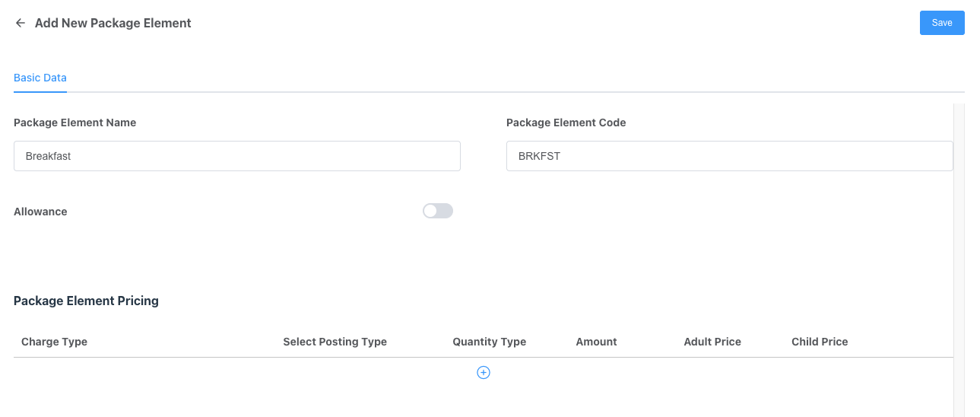The width and height of the screenshot is (980, 417).
Task: Add a new pricing row with plus icon
Action: pos(483,372)
